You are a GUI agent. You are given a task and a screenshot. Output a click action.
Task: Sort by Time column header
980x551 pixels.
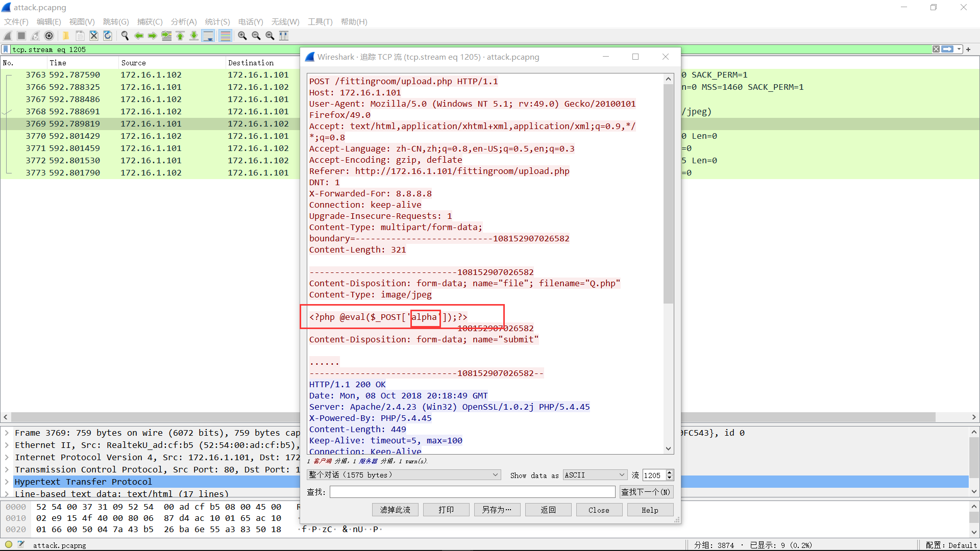[82, 63]
